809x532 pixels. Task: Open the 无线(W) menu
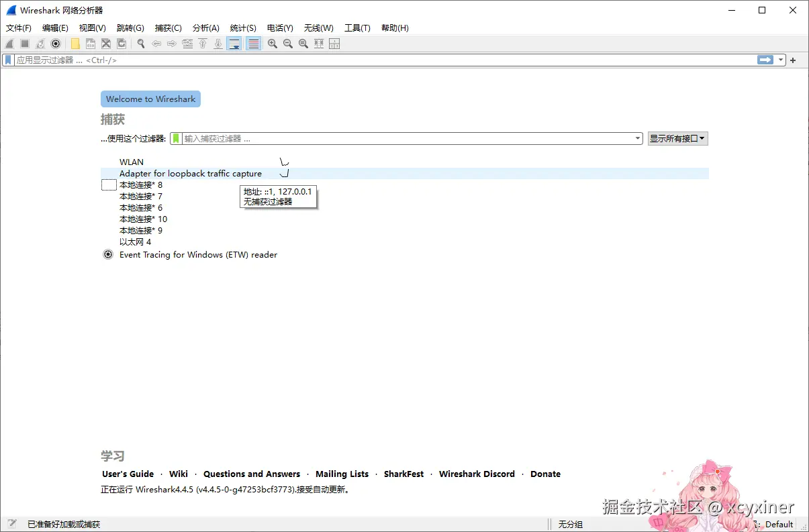(318, 28)
